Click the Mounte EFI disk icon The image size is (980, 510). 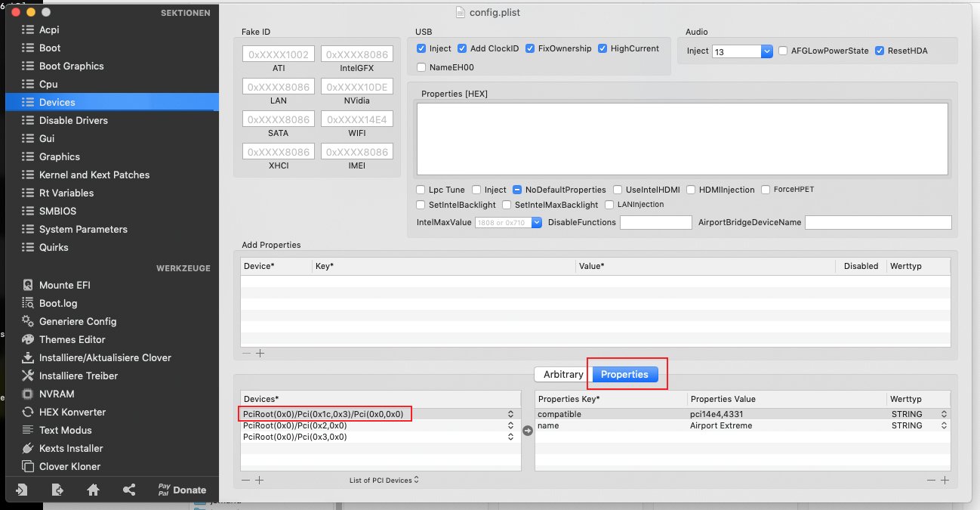pos(28,285)
